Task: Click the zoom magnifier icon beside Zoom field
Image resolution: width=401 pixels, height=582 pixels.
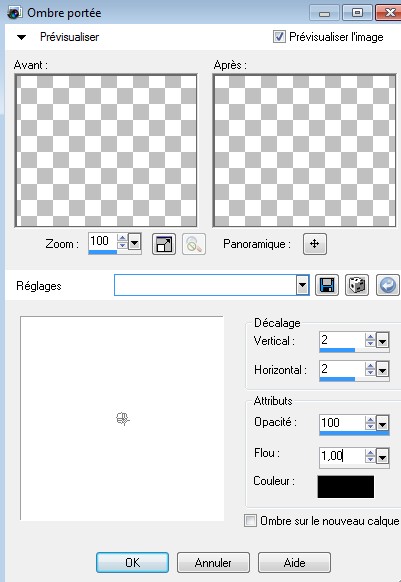Action: click(x=194, y=244)
